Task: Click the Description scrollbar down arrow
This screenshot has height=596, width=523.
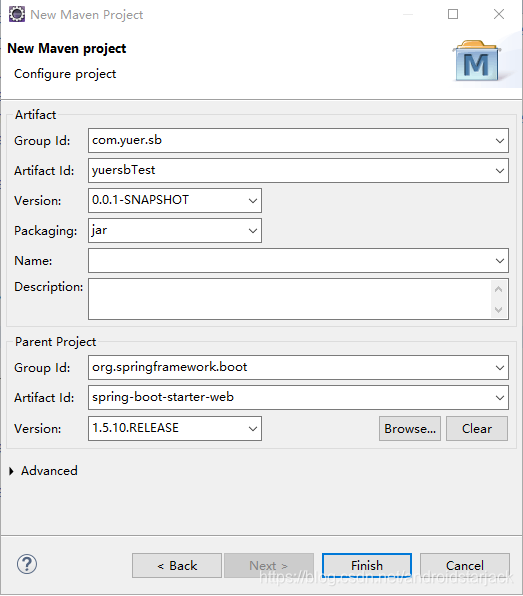Action: [x=499, y=309]
